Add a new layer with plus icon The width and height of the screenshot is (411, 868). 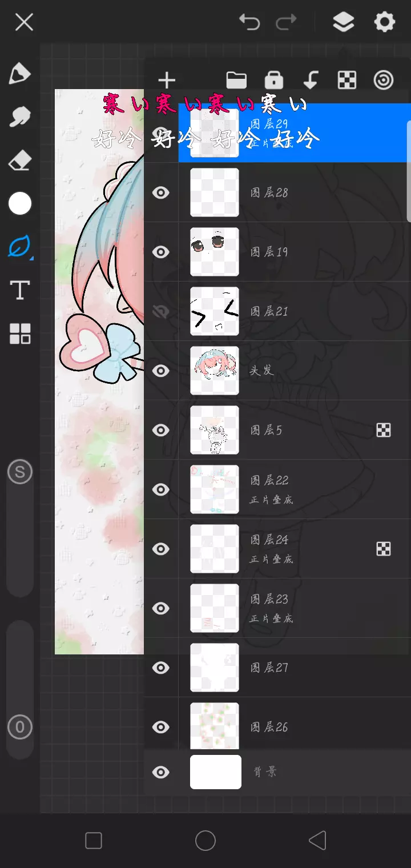click(167, 80)
